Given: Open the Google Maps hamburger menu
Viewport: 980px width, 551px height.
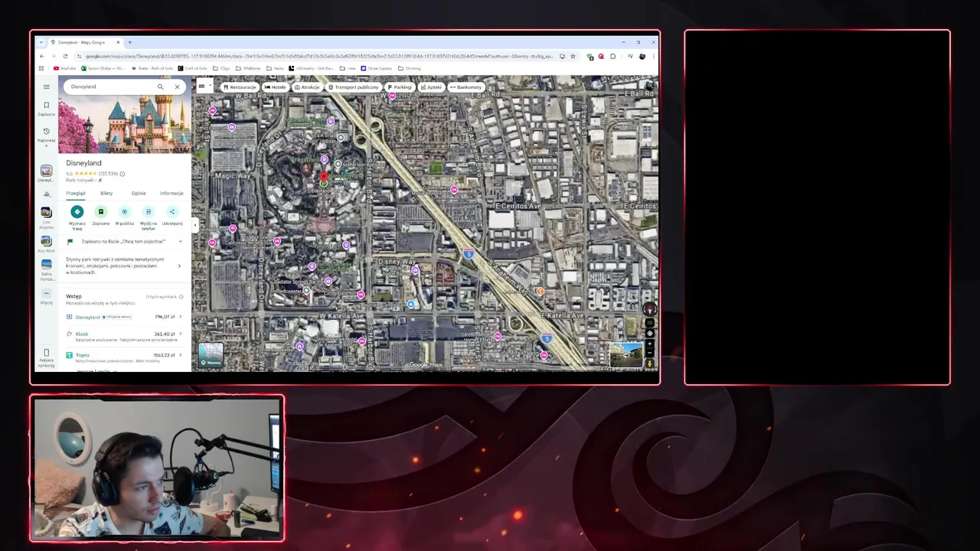Looking at the screenshot, I should [46, 86].
